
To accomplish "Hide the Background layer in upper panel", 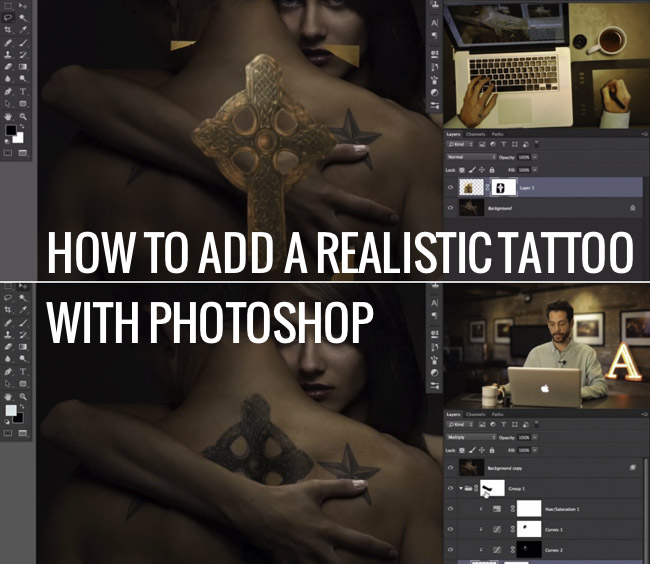I will (451, 208).
